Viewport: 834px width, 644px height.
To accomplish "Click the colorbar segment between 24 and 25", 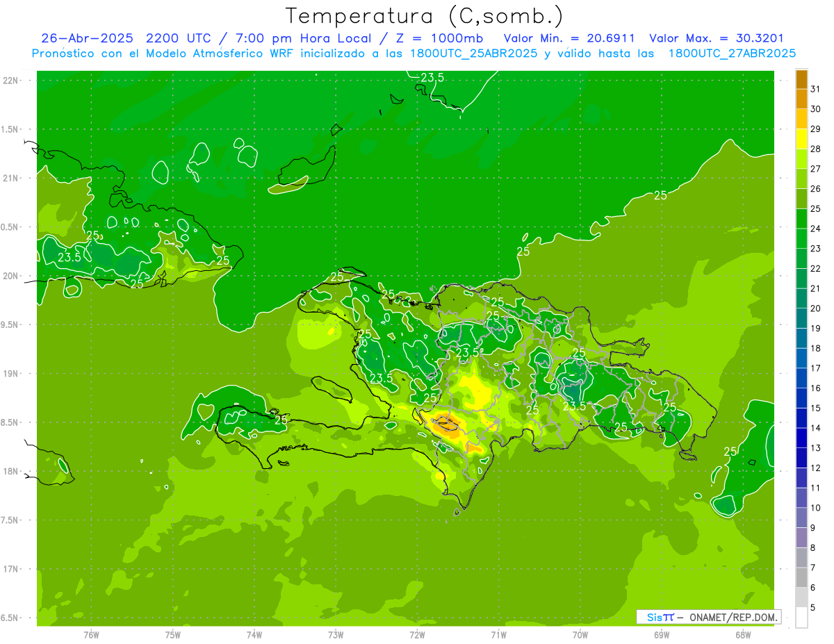I will 801,219.
